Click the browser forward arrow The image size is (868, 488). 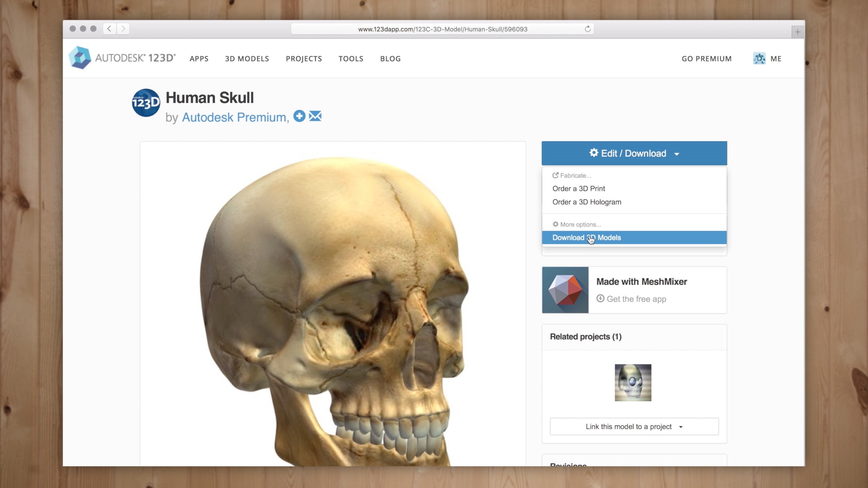point(123,29)
